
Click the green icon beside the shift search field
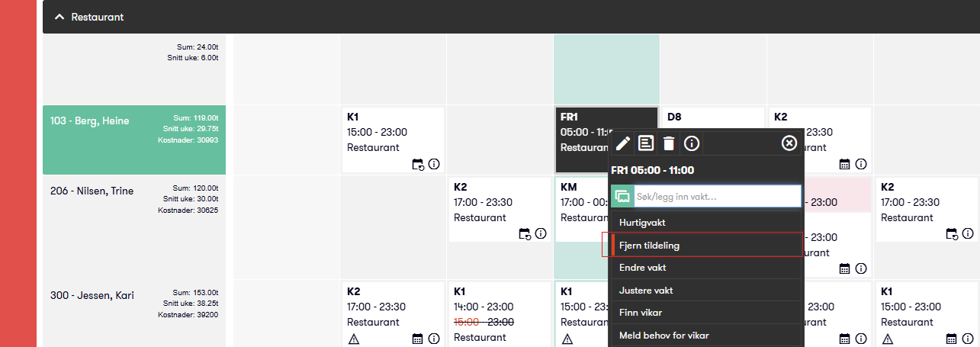622,196
